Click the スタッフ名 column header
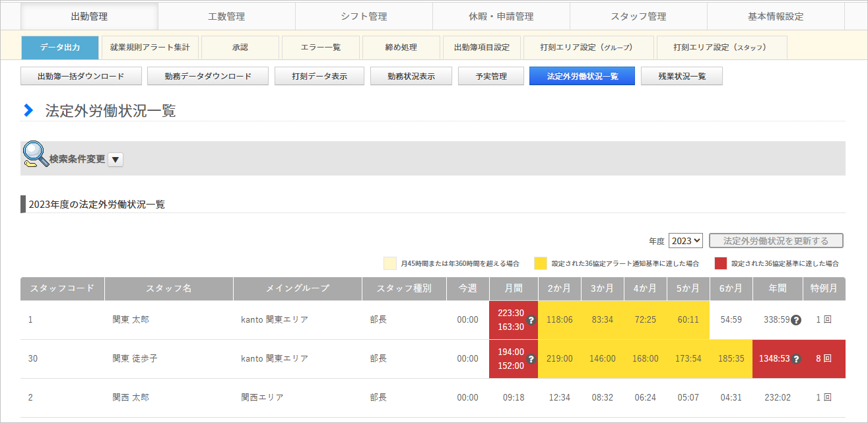The width and height of the screenshot is (868, 423). 169,288
